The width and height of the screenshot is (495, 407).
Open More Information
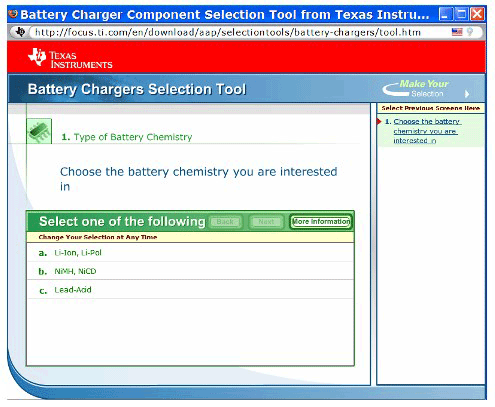[321, 222]
